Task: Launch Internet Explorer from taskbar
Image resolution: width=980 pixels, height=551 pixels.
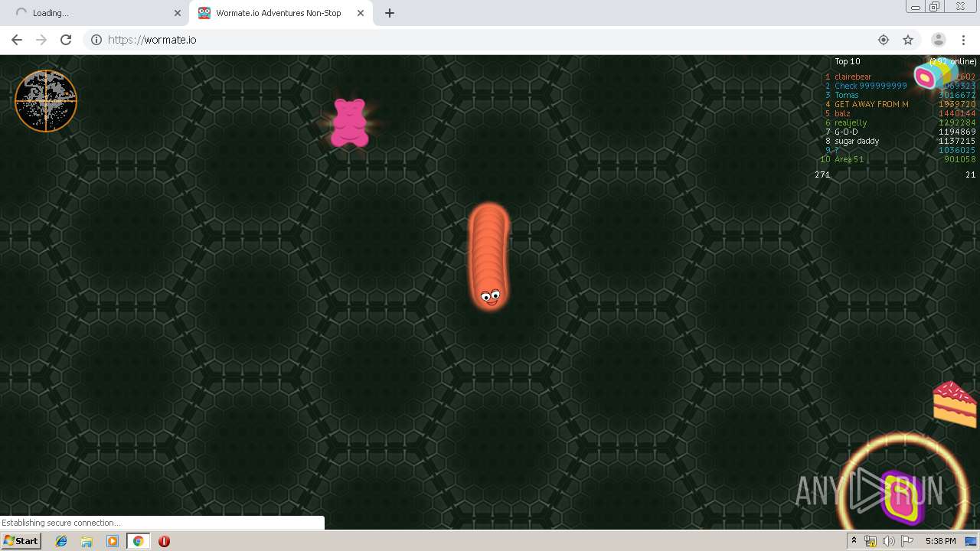Action: tap(61, 541)
